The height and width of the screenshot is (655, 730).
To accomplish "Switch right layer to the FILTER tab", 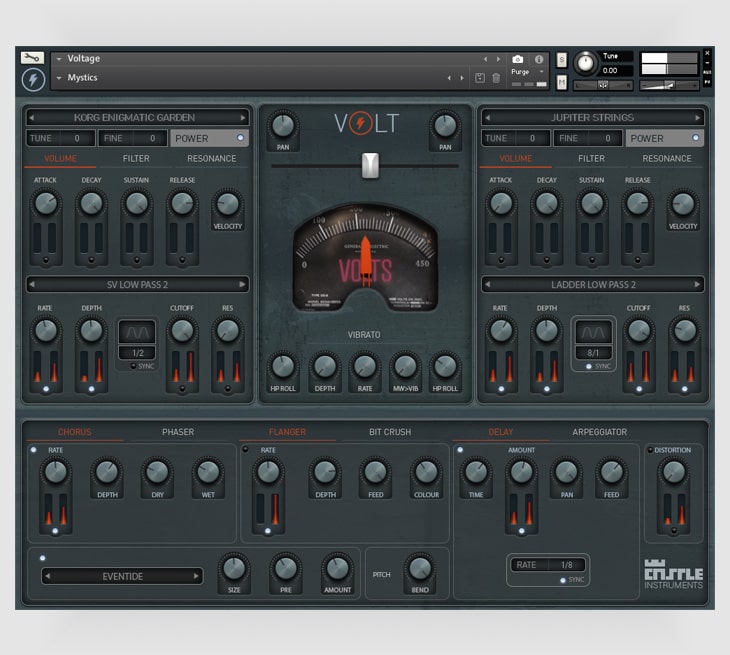I will click(x=591, y=159).
